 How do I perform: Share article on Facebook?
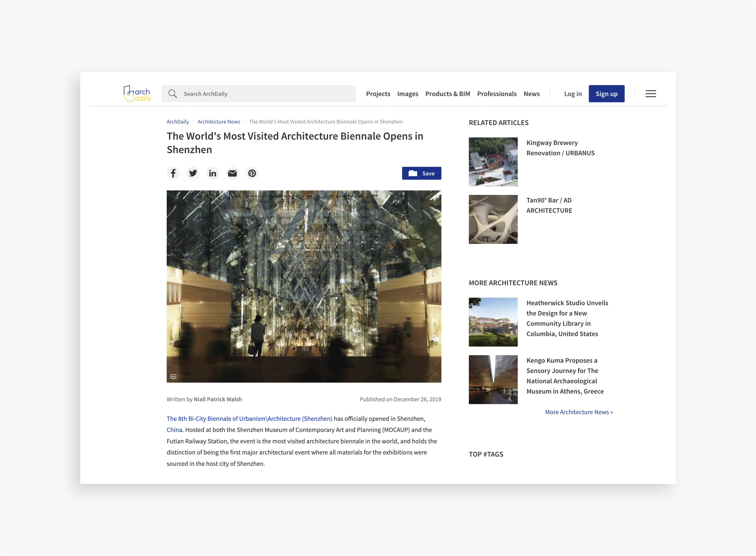(x=173, y=173)
